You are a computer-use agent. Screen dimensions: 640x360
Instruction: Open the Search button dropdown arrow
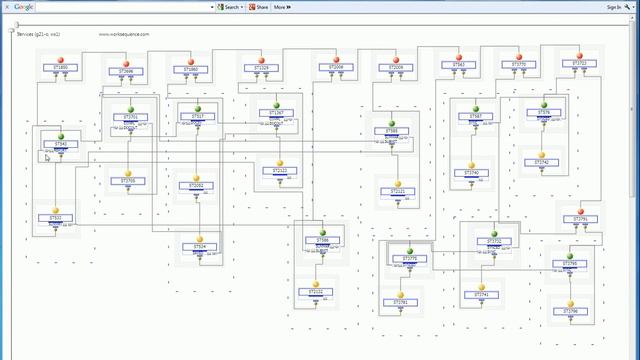pos(242,7)
